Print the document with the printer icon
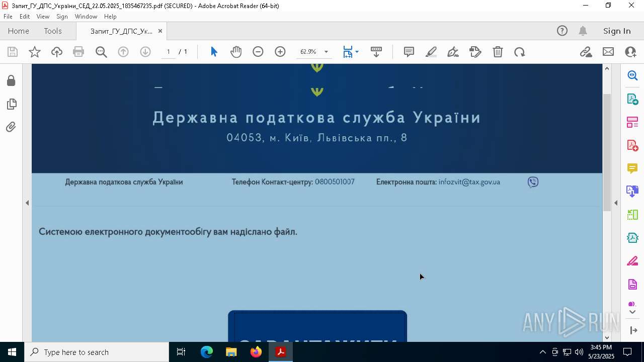This screenshot has width=644, height=362. click(x=78, y=52)
